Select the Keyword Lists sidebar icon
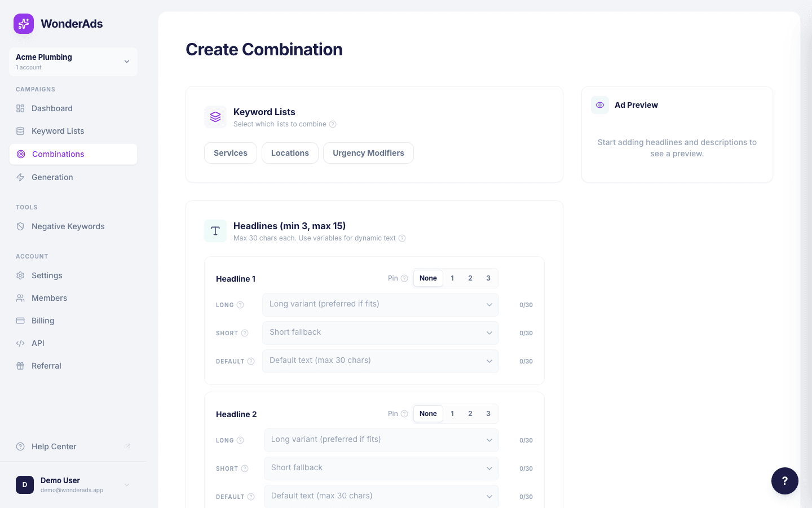 click(x=20, y=131)
